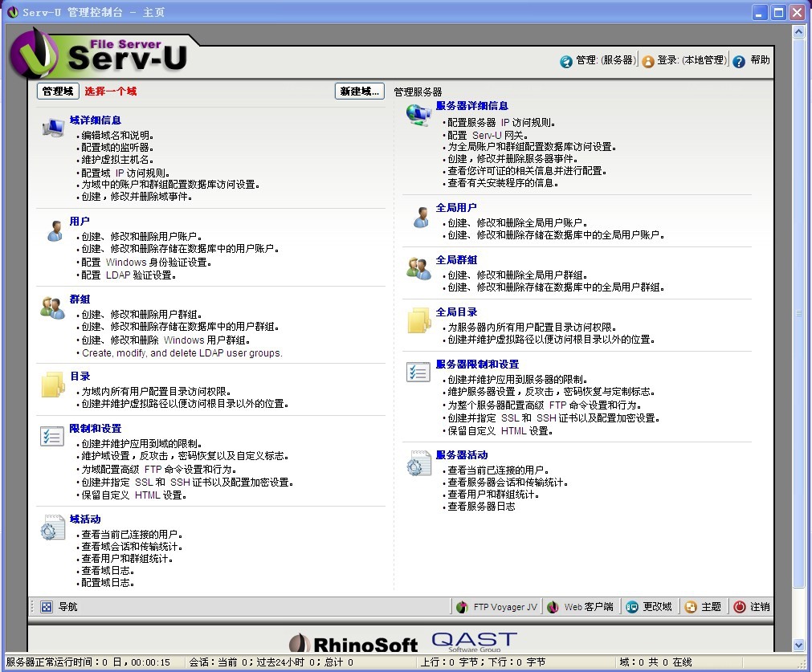Open the Manage (管理: 服务器) menu

(598, 60)
